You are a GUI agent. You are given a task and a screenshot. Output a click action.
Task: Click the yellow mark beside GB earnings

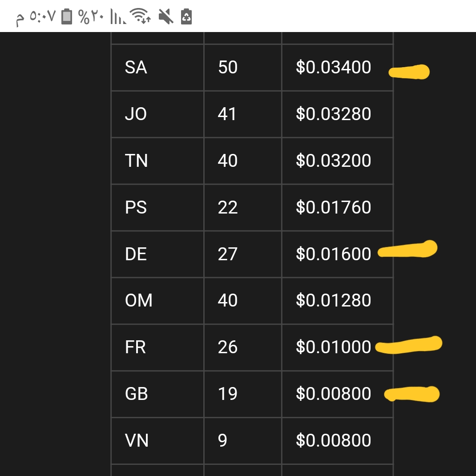(412, 394)
